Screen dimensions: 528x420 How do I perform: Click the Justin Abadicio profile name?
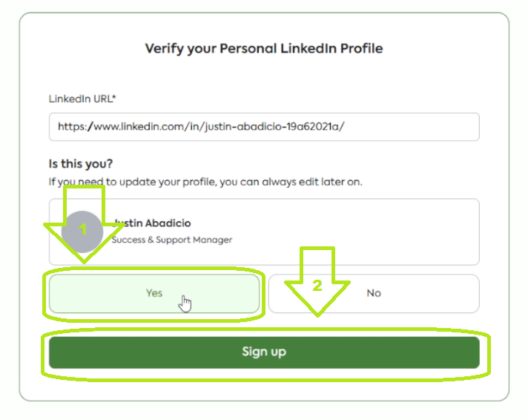pyautogui.click(x=154, y=223)
